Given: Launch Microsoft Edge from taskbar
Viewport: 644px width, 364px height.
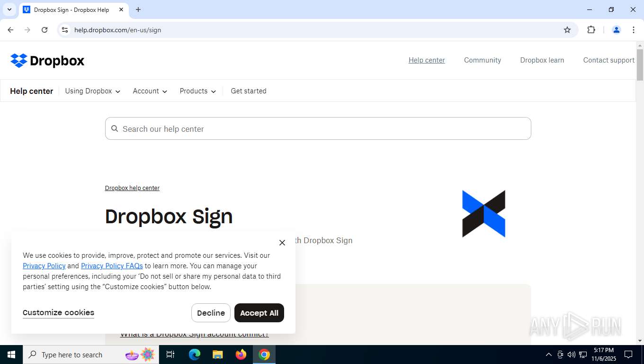Looking at the screenshot, I should (195, 355).
